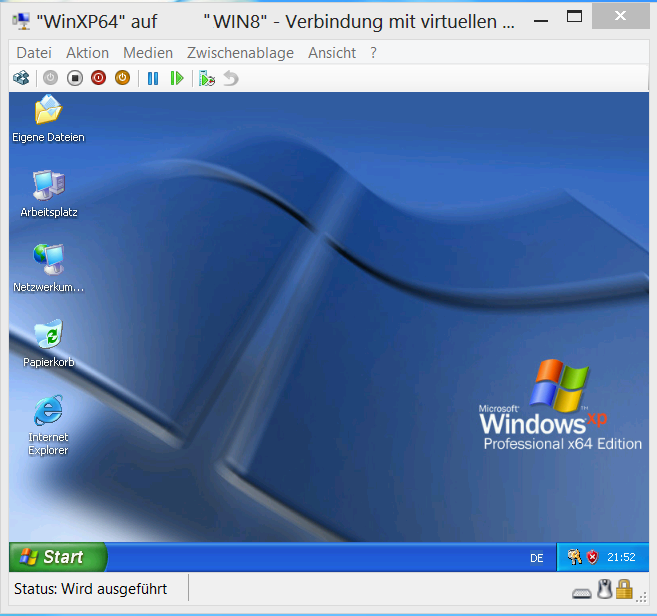Screen dimensions: 657x616
Task: Click the Ctrl+Alt+Del toolbar icon
Action: [x=21, y=78]
